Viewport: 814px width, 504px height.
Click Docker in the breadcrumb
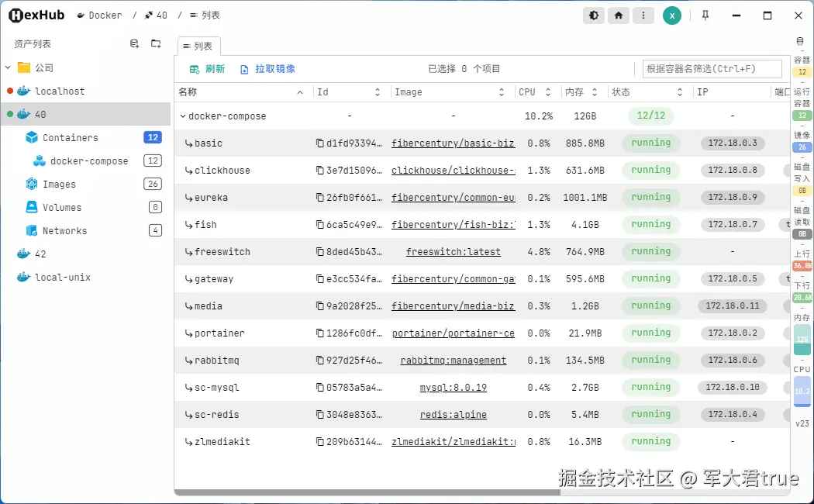pyautogui.click(x=100, y=16)
